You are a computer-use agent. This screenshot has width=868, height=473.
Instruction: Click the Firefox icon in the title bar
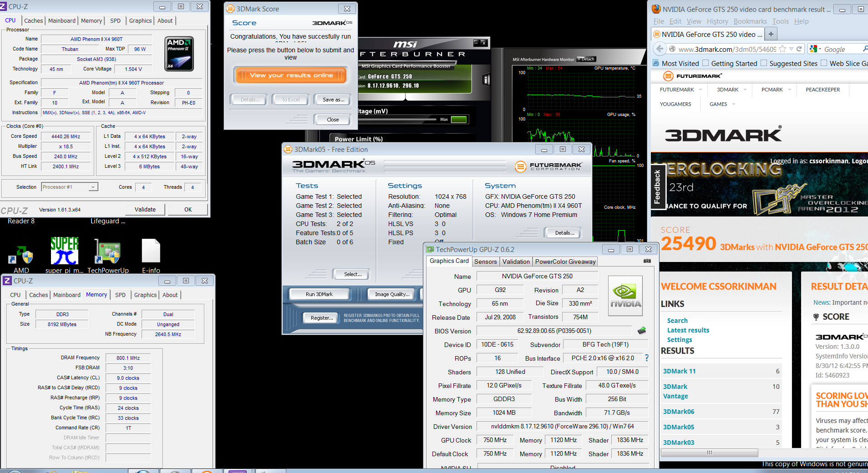coord(656,9)
